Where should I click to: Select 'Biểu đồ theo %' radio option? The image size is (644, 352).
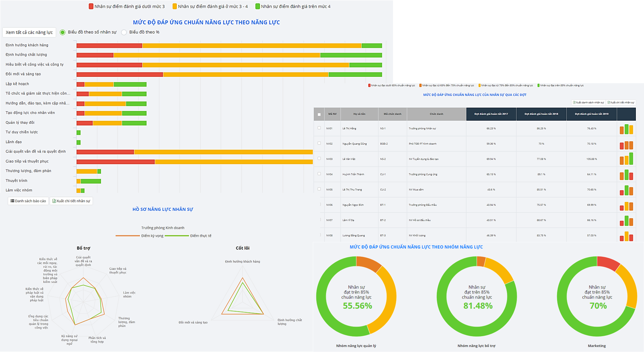click(124, 32)
